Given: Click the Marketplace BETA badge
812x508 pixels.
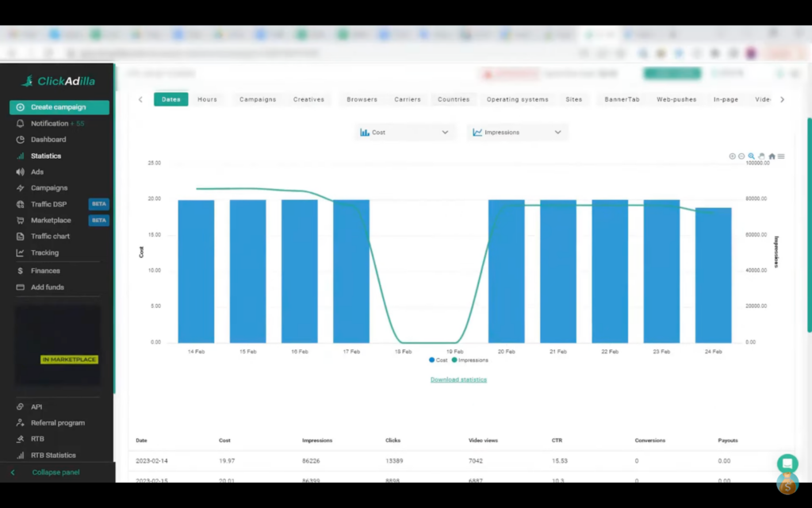Looking at the screenshot, I should coord(99,221).
